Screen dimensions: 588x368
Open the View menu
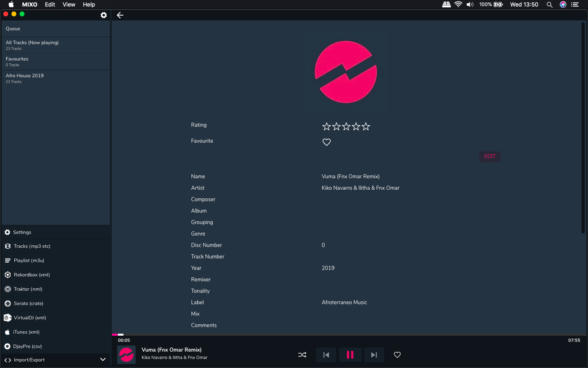[x=69, y=4]
